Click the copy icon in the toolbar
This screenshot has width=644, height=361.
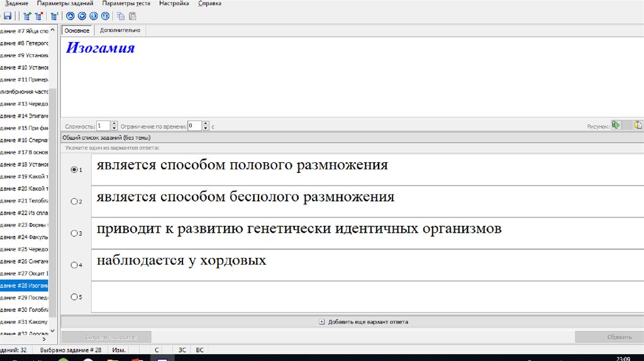[x=120, y=16]
